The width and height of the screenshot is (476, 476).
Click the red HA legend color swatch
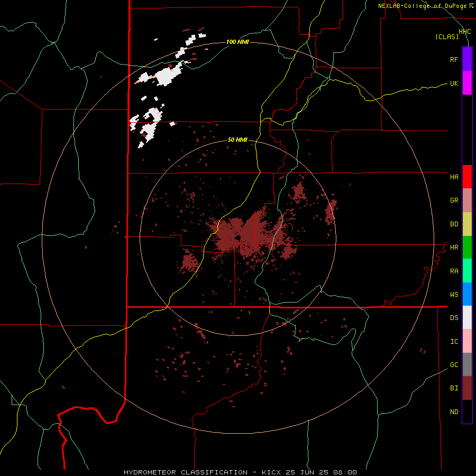(x=467, y=177)
